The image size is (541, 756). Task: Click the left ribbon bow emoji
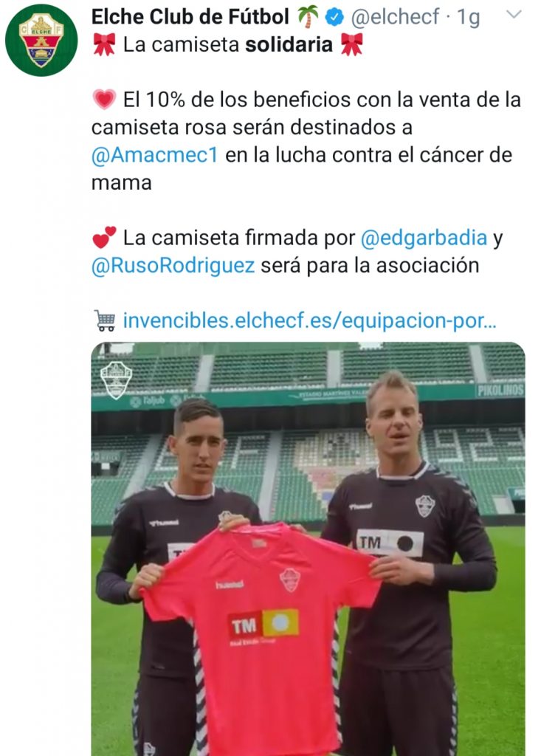coord(104,45)
